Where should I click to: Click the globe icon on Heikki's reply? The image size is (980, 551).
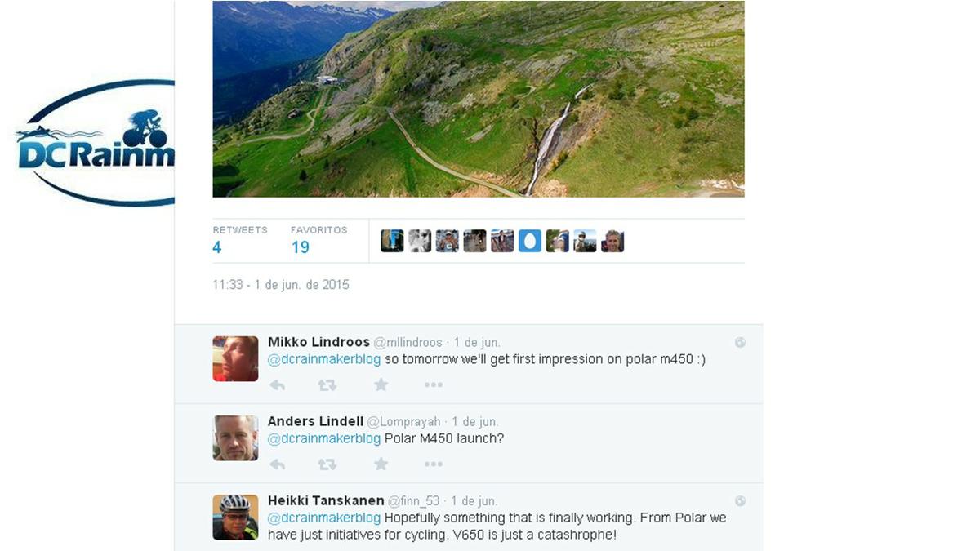point(740,501)
